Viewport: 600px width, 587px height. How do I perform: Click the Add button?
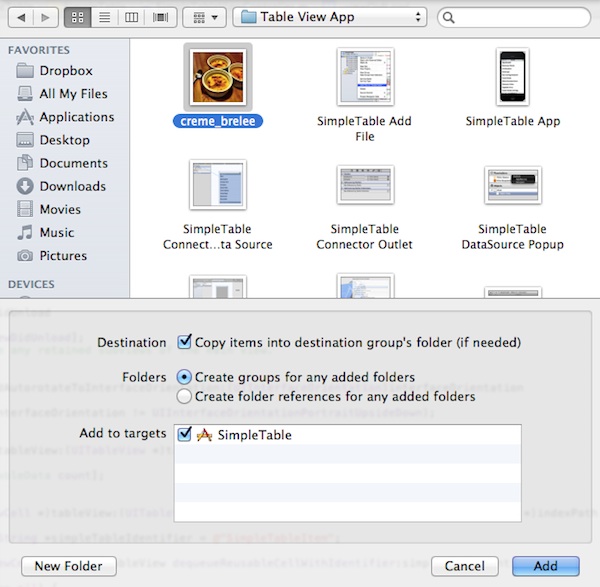tap(547, 566)
